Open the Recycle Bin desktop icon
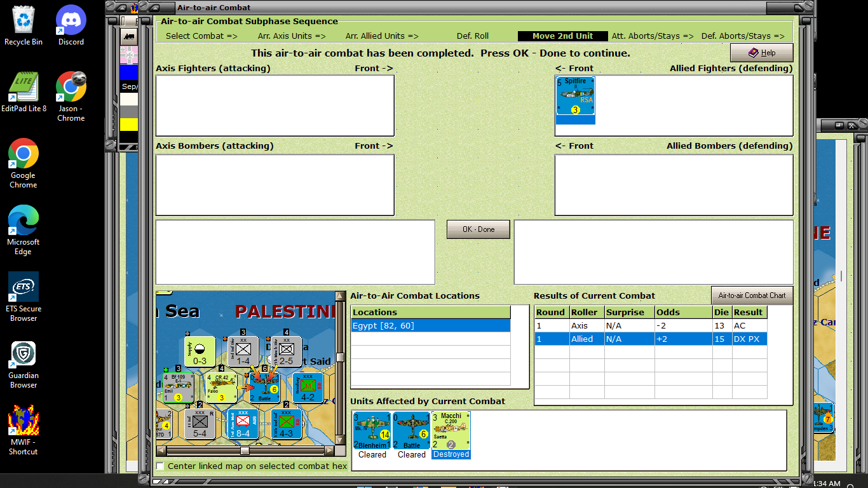The width and height of the screenshot is (868, 488). pyautogui.click(x=24, y=25)
